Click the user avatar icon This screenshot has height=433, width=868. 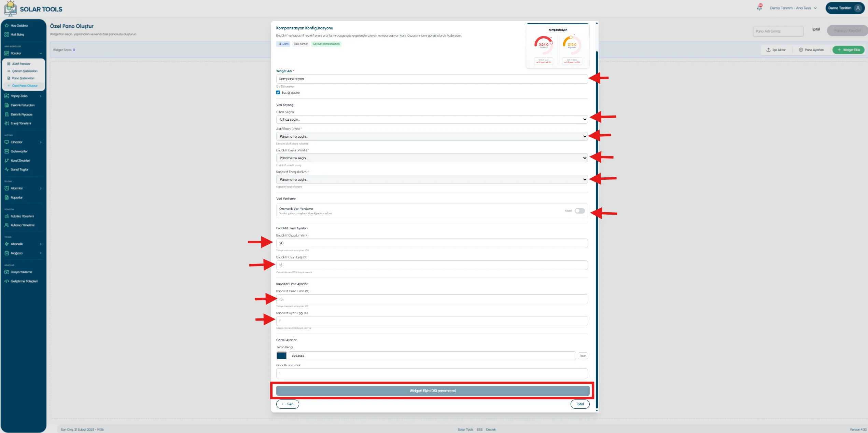[858, 8]
